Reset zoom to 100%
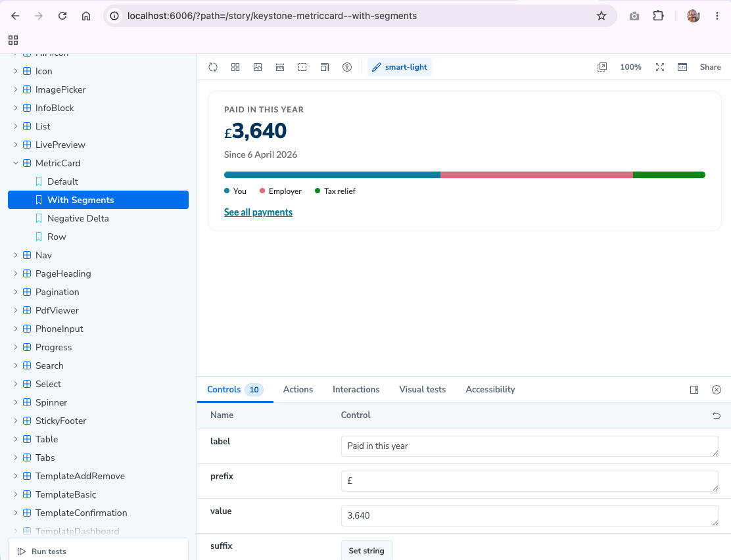Image resolution: width=731 pixels, height=560 pixels. 631,67
